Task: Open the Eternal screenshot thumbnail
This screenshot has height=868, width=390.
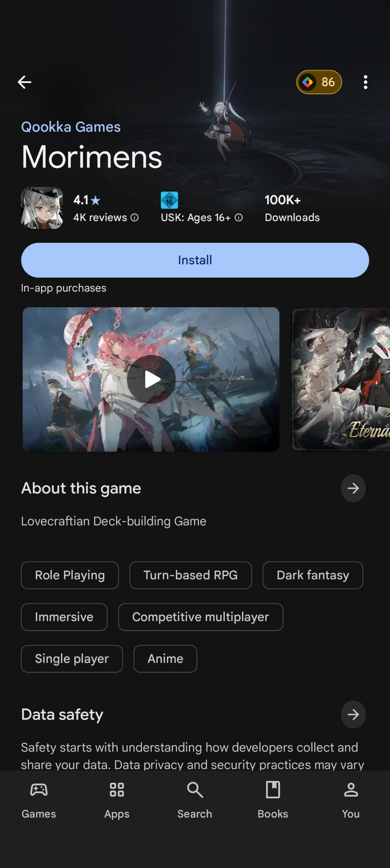Action: [341, 379]
